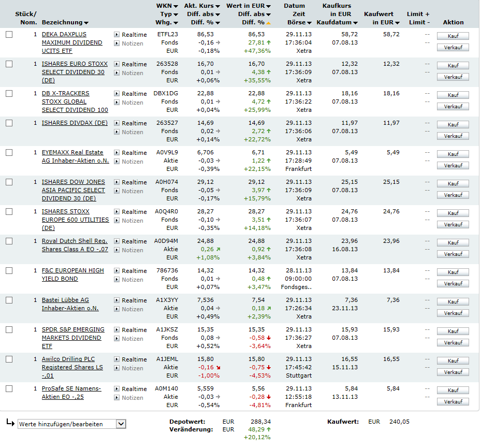Open Realtime icon for EYEMAXX Real Estate
This screenshot has width=481, height=448.
coord(116,152)
